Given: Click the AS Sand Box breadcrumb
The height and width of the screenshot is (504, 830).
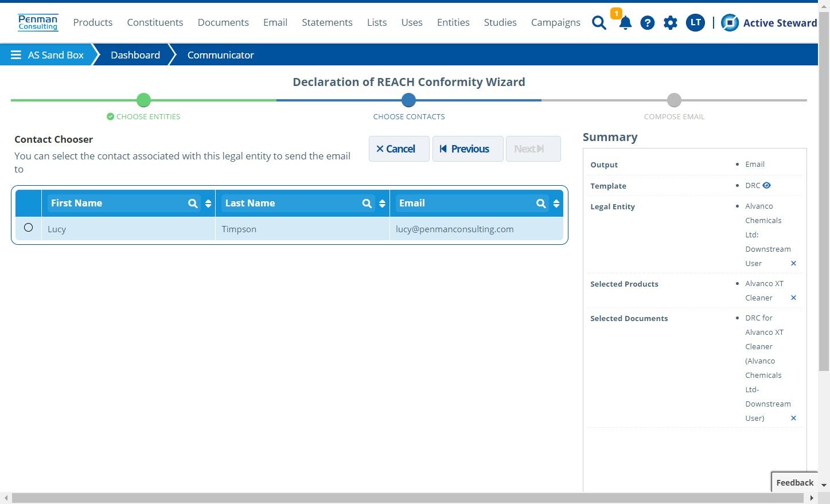Looking at the screenshot, I should [56, 55].
